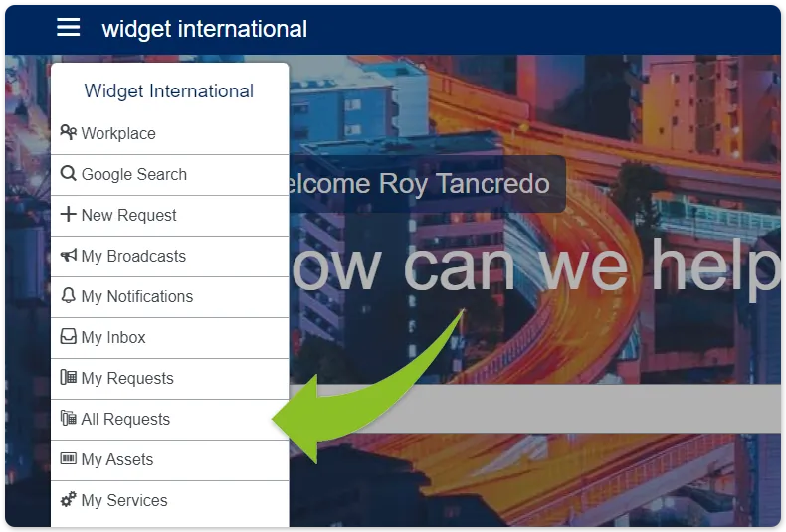This screenshot has height=532, width=786.
Task: Toggle the hamburger menu icon
Action: 69,27
